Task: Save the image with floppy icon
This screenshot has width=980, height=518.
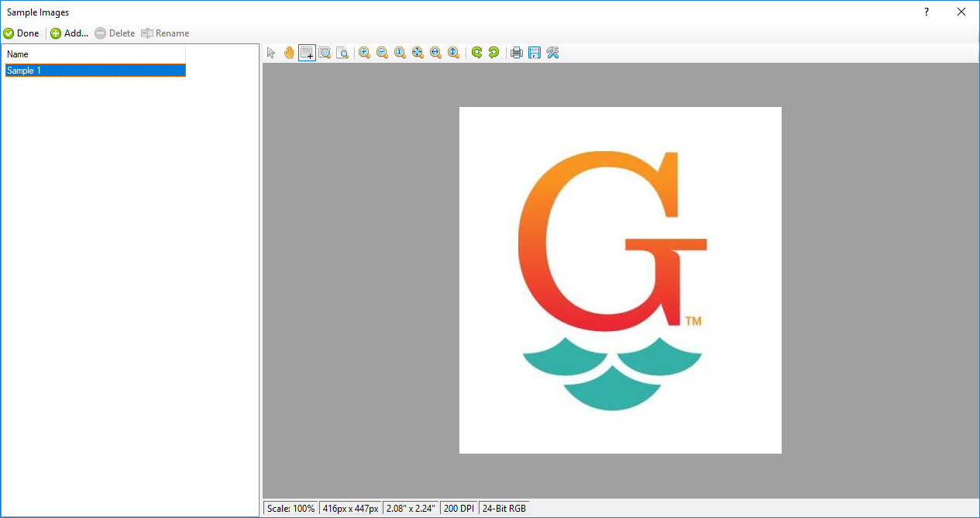Action: click(535, 53)
